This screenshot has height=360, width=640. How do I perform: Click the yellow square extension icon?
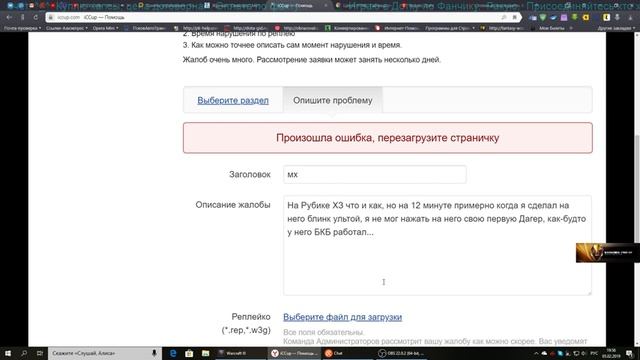586,18
